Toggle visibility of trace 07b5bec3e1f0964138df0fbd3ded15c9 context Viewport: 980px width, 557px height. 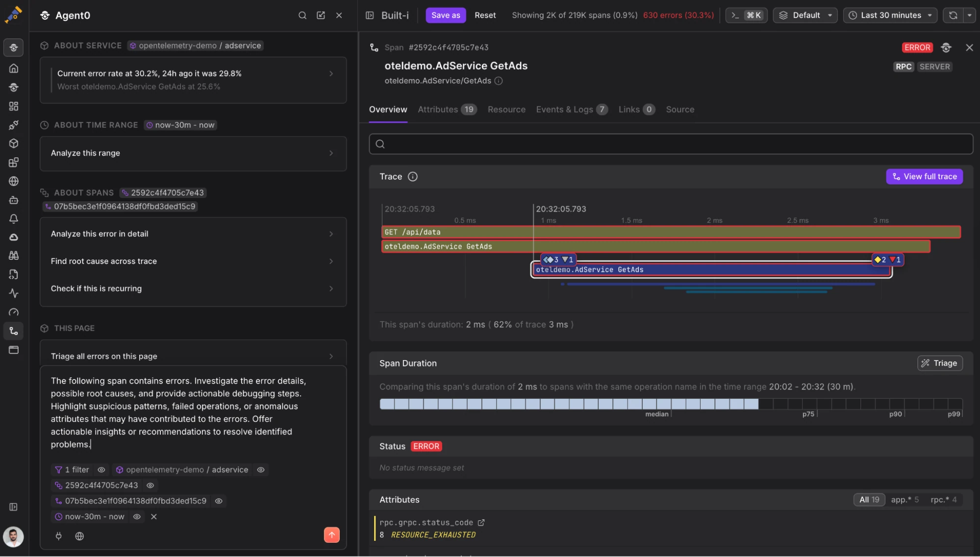219,501
